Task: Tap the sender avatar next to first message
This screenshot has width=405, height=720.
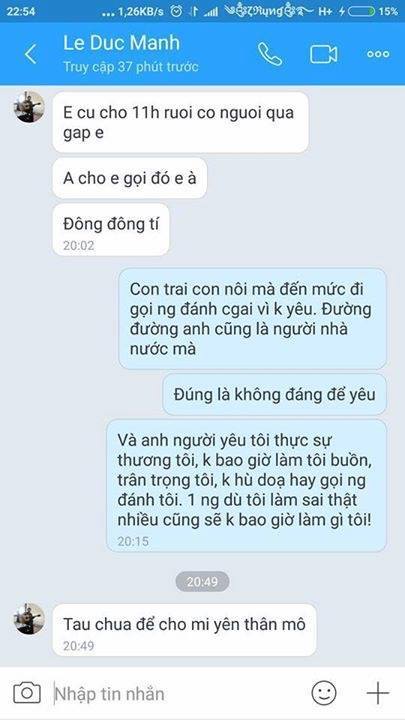Action: [29, 107]
